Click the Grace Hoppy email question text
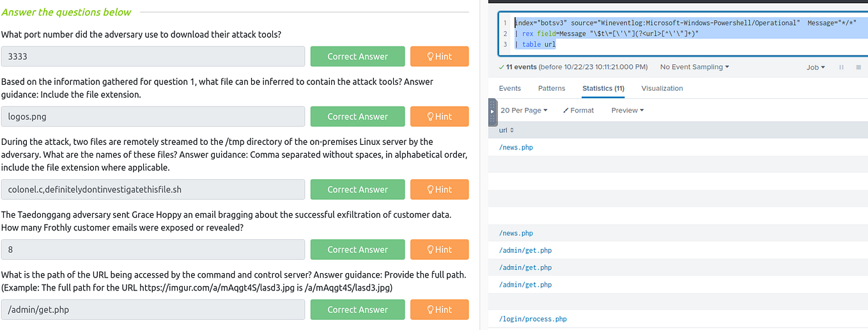This screenshot has height=330, width=868. pos(226,221)
